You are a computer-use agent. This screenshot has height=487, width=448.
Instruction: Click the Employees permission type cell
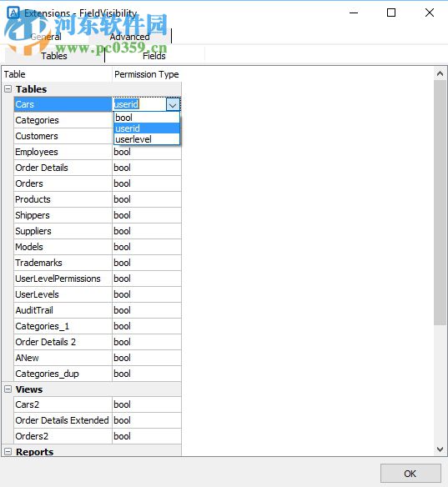[x=147, y=152]
